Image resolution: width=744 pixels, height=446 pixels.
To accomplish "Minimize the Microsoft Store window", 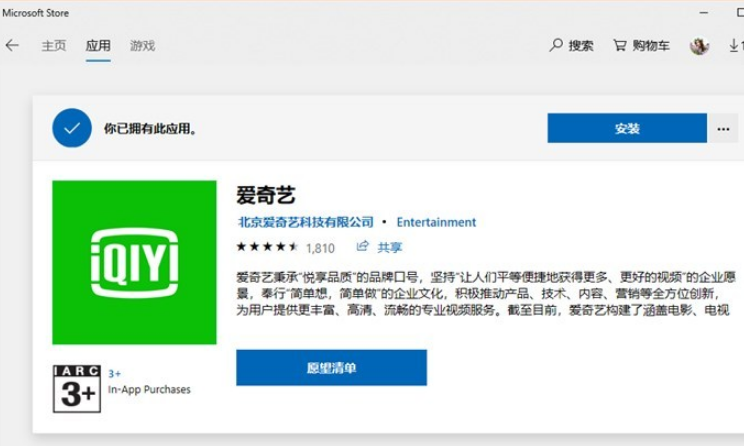I will 704,13.
